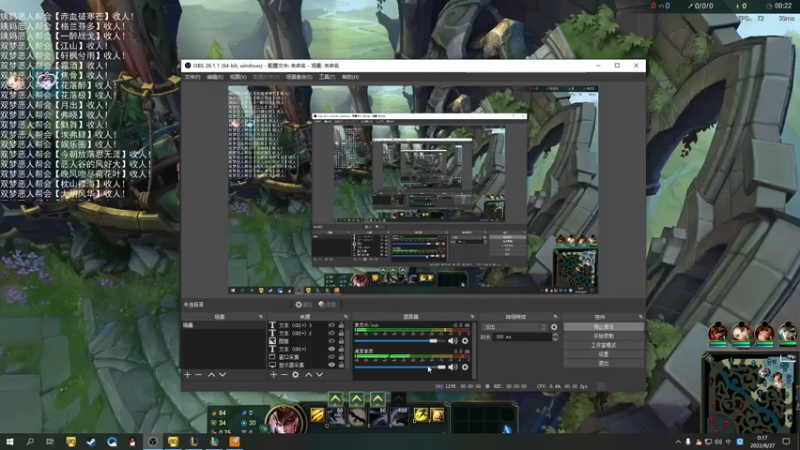Pop out the Audio Mixer dock via its header icon

472,317
